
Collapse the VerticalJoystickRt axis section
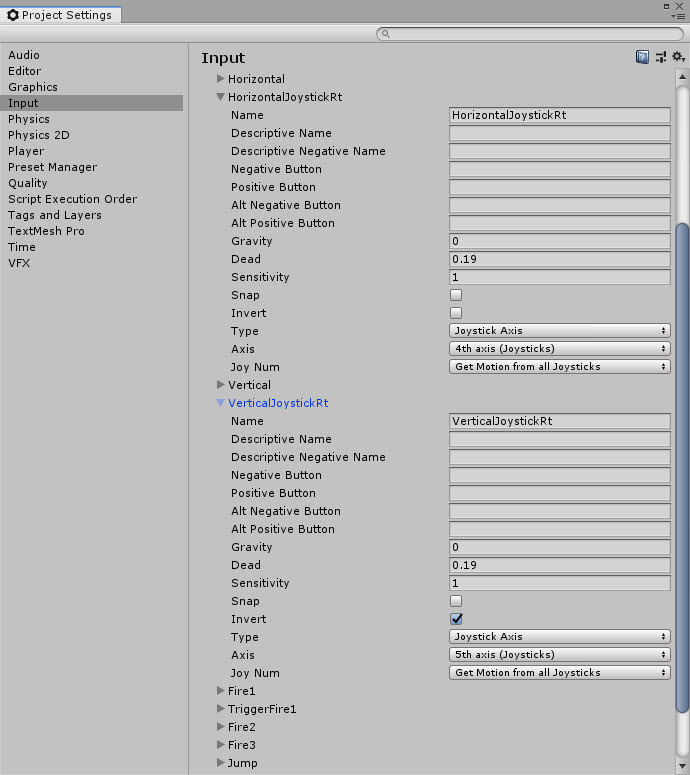(x=220, y=403)
